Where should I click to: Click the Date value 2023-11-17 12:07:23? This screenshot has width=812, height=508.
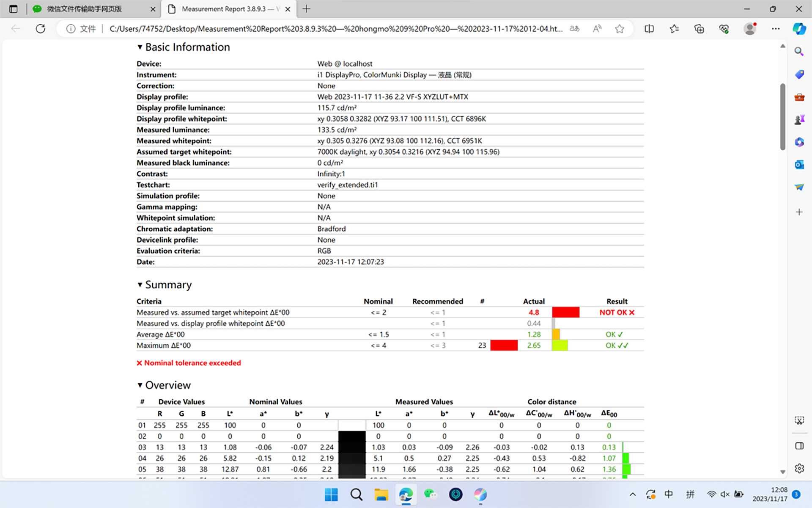coord(351,262)
